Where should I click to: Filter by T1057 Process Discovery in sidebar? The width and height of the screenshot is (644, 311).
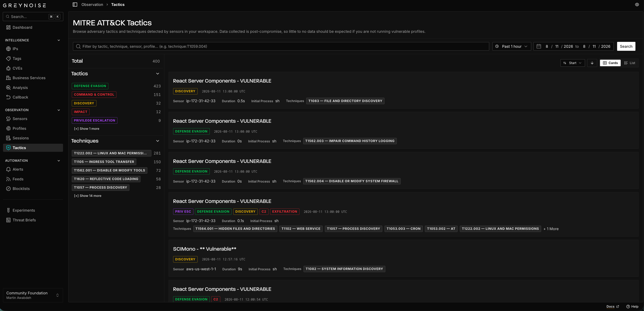coord(100,187)
